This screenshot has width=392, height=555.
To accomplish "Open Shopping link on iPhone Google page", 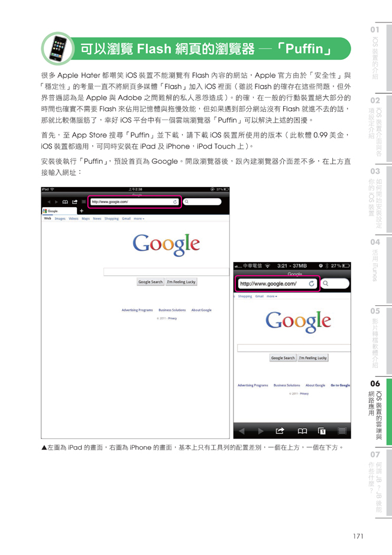I will pos(245,296).
